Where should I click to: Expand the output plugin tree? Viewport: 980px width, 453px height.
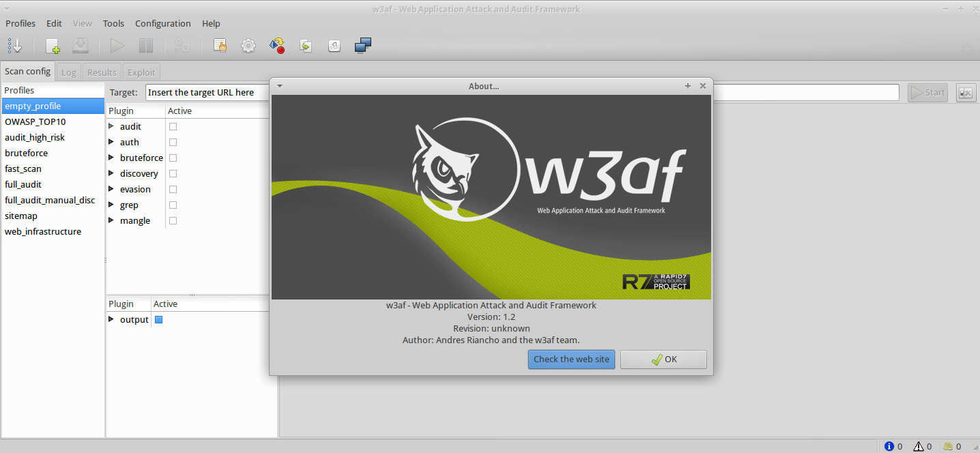pos(111,319)
